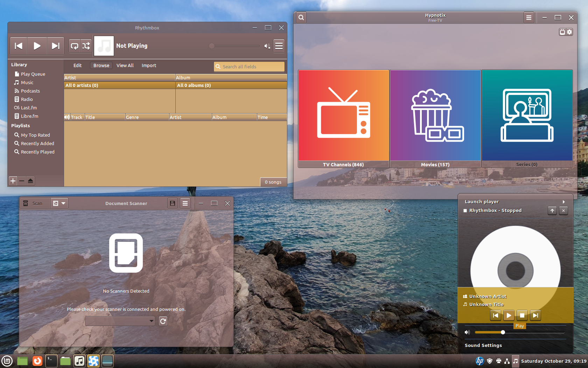
Task: Click the Rhythmbox album art placeholder
Action: point(104,46)
